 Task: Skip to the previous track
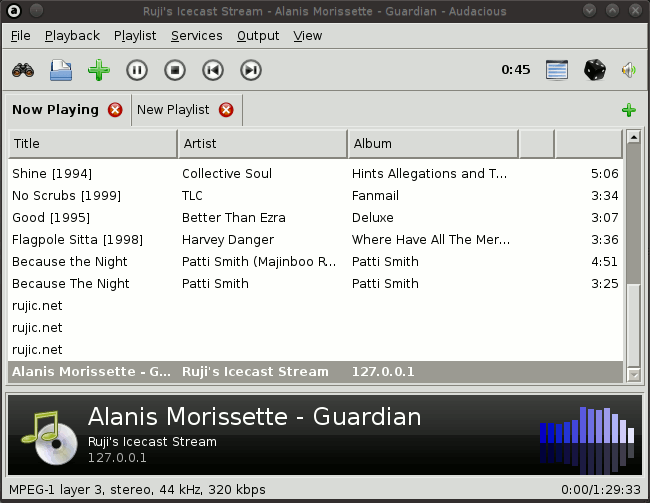[213, 70]
